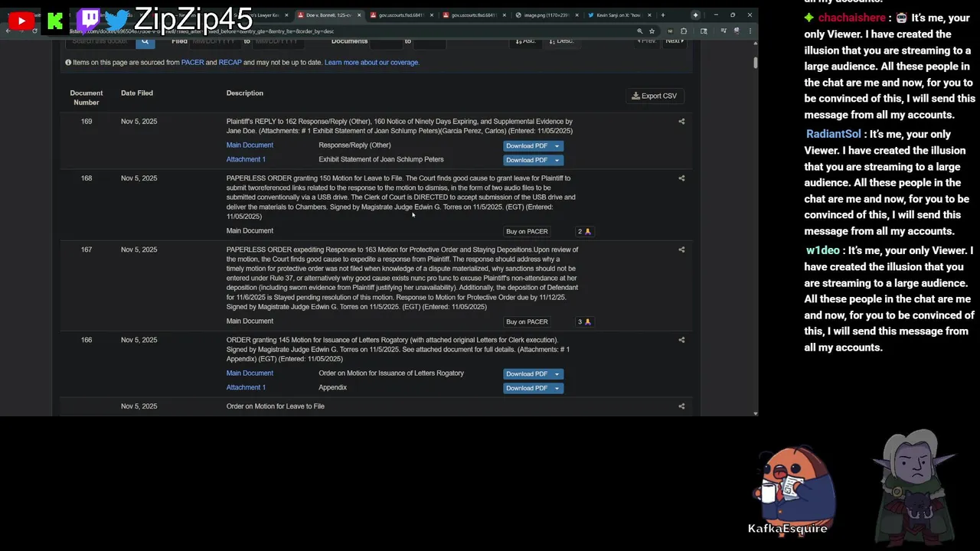Click the info icon beside the PACER notice
Image resolution: width=980 pixels, height=551 pixels.
[68, 63]
